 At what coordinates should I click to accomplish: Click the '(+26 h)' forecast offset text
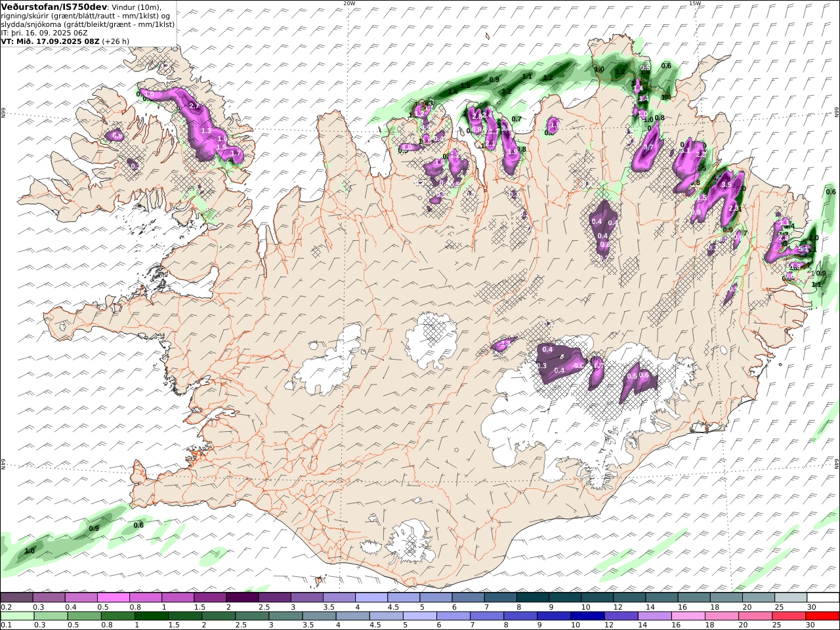(x=115, y=41)
